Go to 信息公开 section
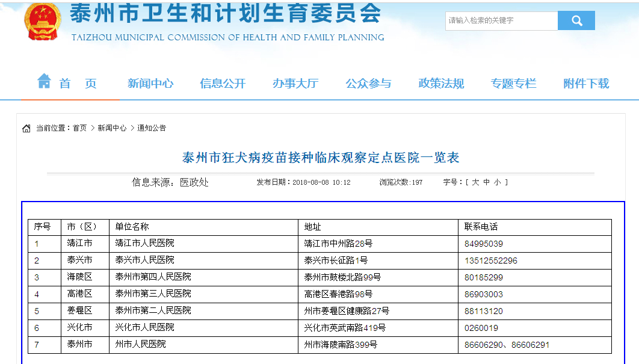 pyautogui.click(x=223, y=84)
